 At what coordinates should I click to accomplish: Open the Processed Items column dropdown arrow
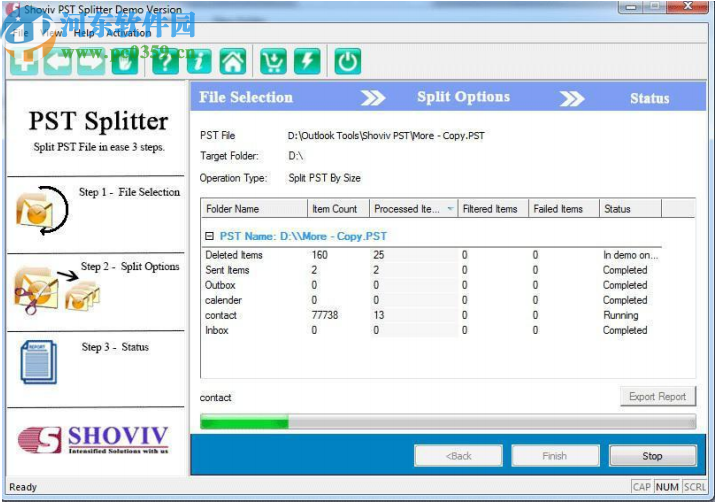[x=450, y=209]
